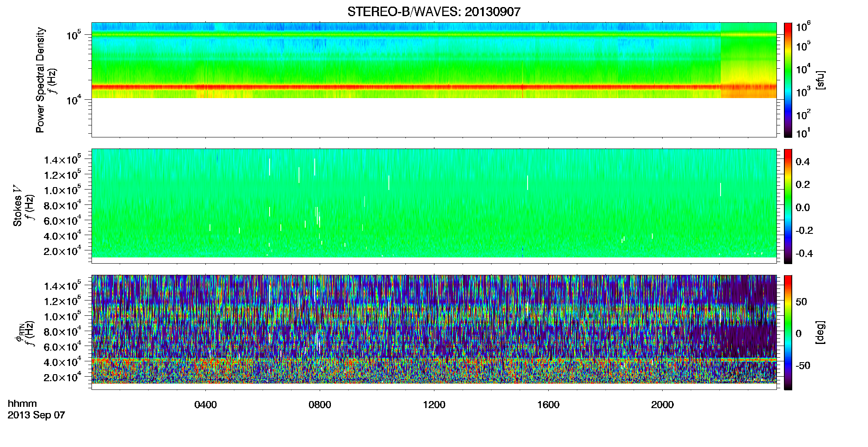Image resolution: width=868 pixels, height=447 pixels.
Task: Click the 2013 Sep 07 date label
Action: pos(36,415)
